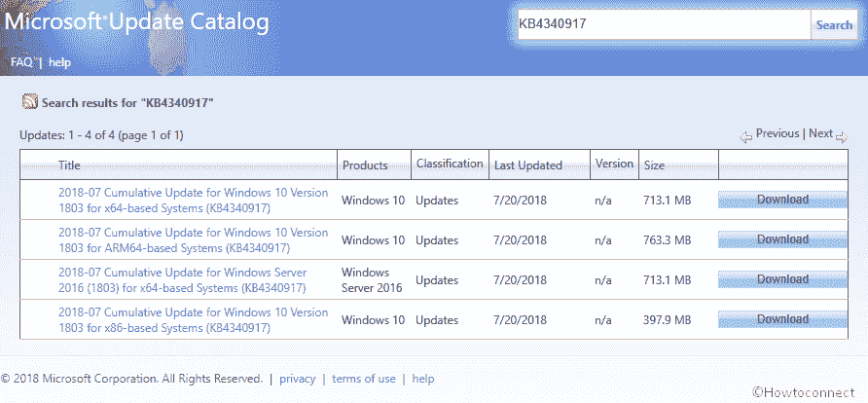Download the Windows Server 2016 update
This screenshot has height=403, width=868.
[x=782, y=279]
